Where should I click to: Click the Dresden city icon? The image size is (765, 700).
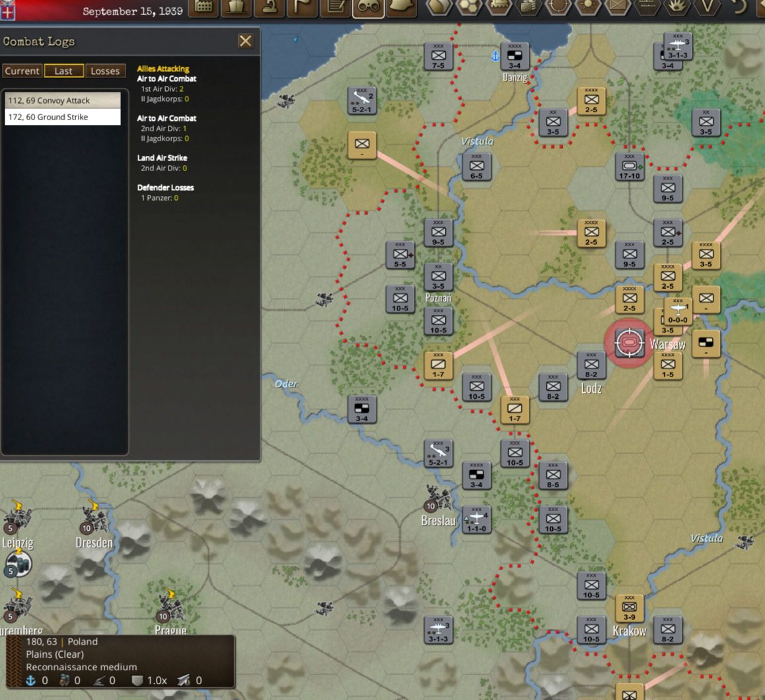94,518
